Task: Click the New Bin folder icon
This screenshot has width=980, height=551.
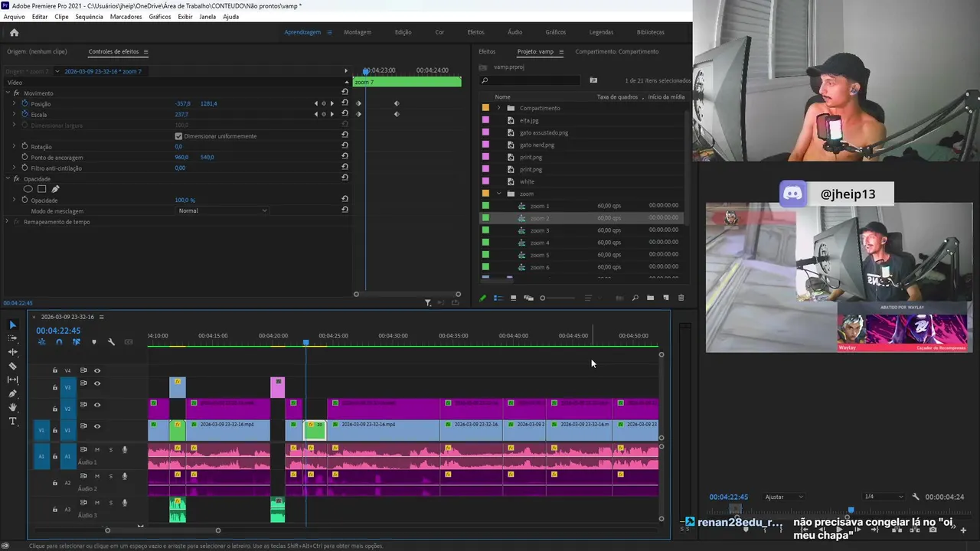Action: [x=650, y=298]
